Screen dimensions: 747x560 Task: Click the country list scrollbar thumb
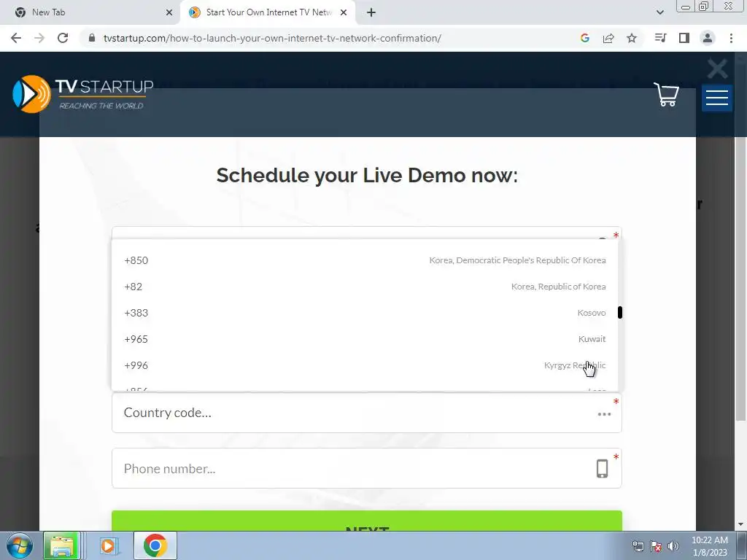620,312
